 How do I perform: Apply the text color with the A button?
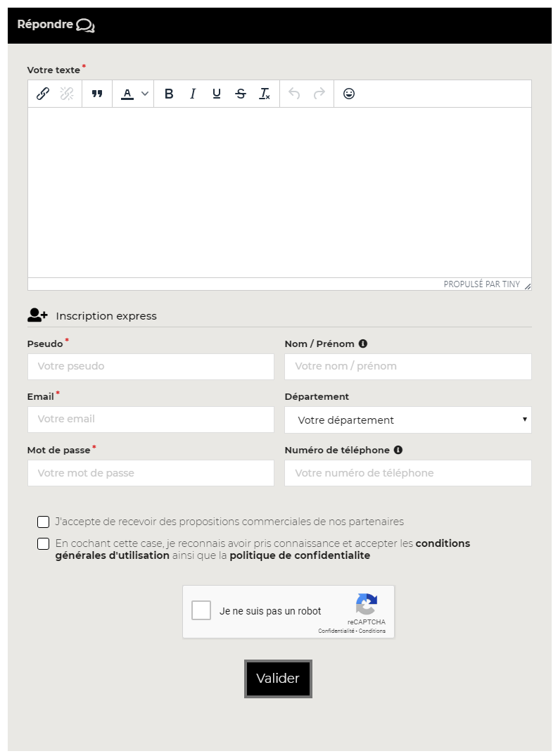click(127, 94)
